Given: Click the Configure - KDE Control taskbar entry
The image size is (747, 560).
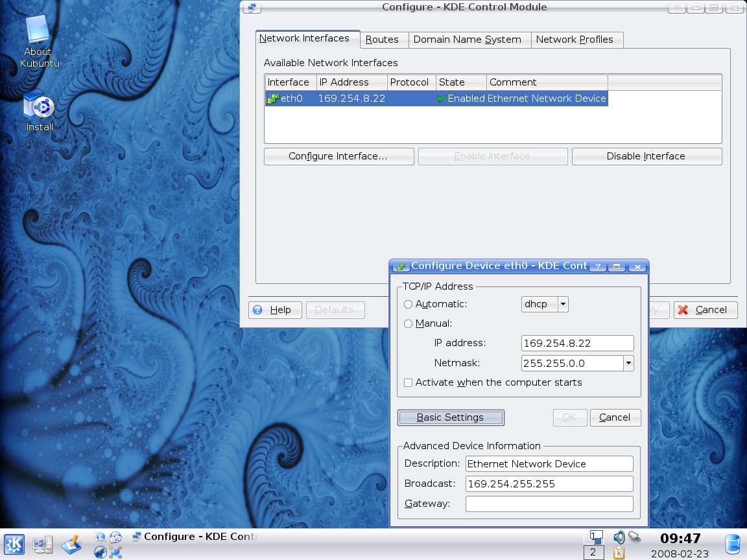Looking at the screenshot, I should coord(195,537).
